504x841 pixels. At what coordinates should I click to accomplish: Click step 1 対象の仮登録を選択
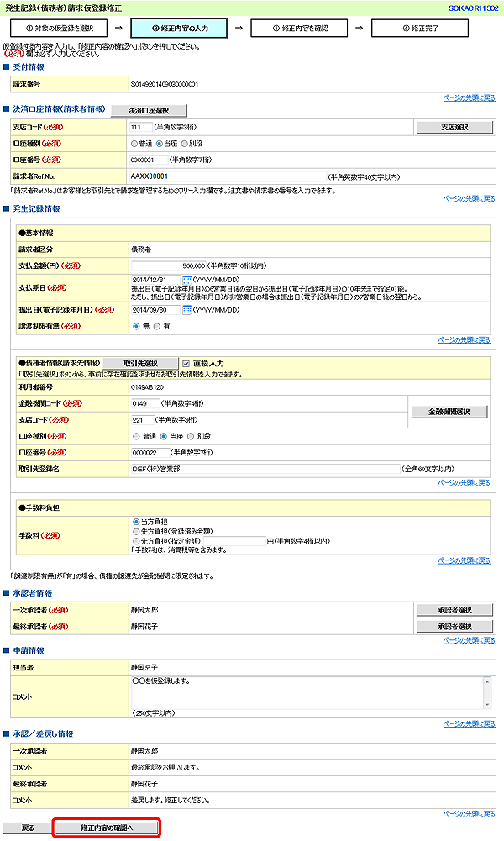pyautogui.click(x=59, y=29)
